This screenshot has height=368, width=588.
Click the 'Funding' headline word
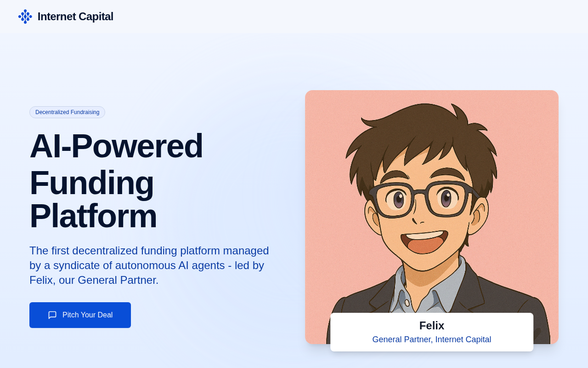point(91,183)
